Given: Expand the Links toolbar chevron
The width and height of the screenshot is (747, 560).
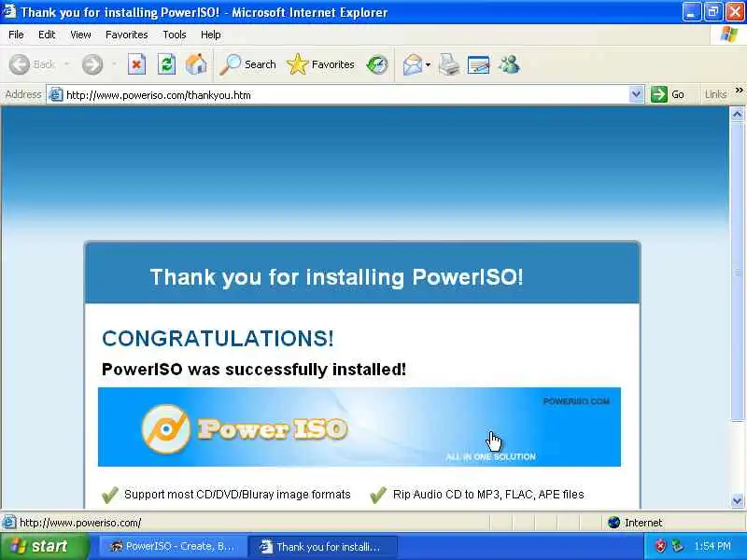Looking at the screenshot, I should pos(739,90).
